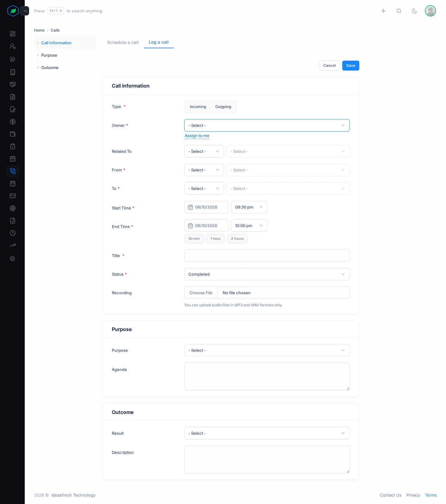Open the dashboard grid icon in sidebar
This screenshot has height=504, width=446.
pos(13,34)
